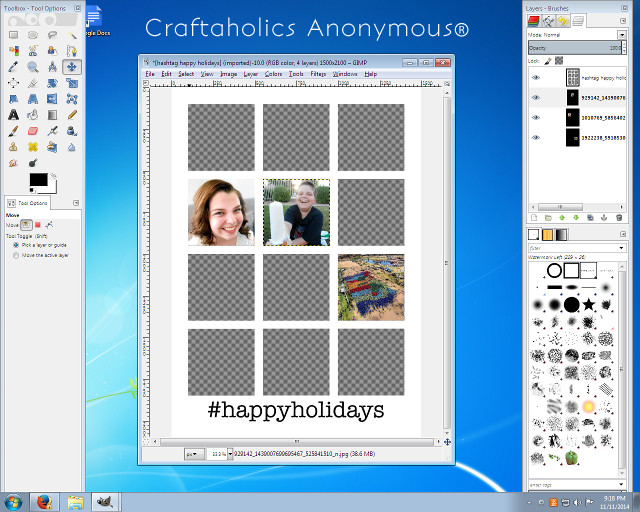Toggle Lock pixels brush icon
The image size is (640, 512).
548,61
